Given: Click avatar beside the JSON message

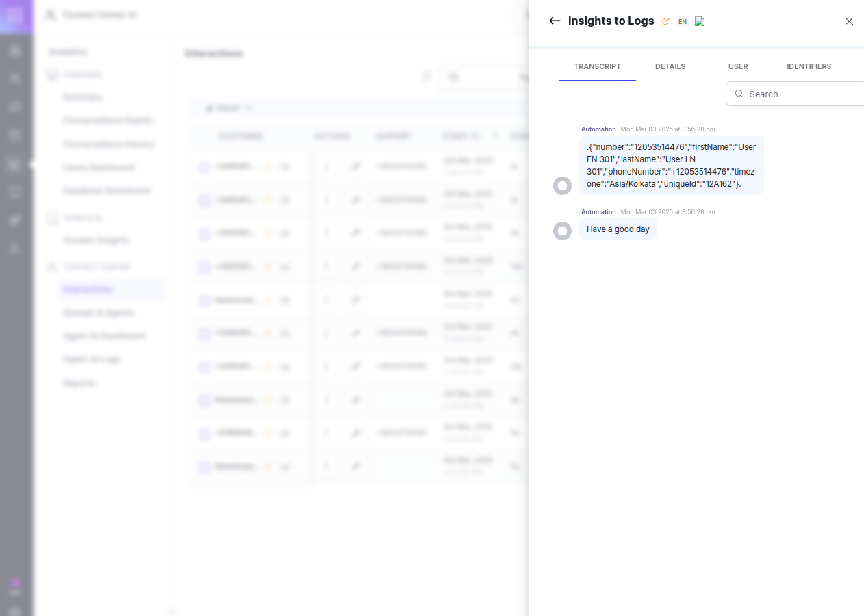Looking at the screenshot, I should (x=562, y=185).
